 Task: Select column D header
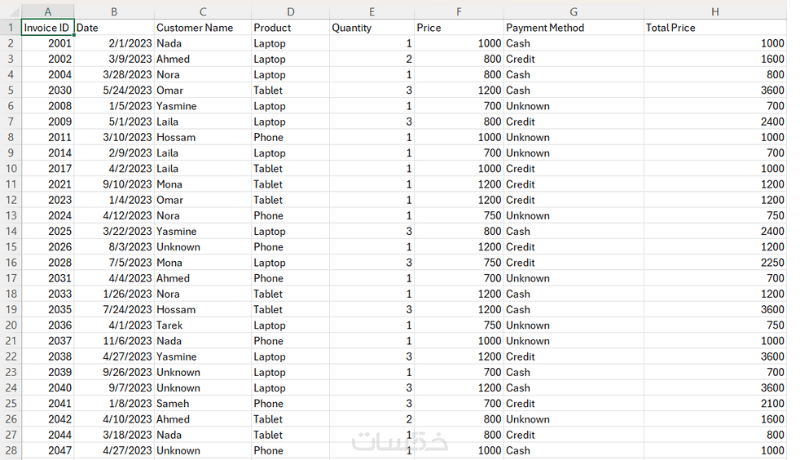point(289,12)
